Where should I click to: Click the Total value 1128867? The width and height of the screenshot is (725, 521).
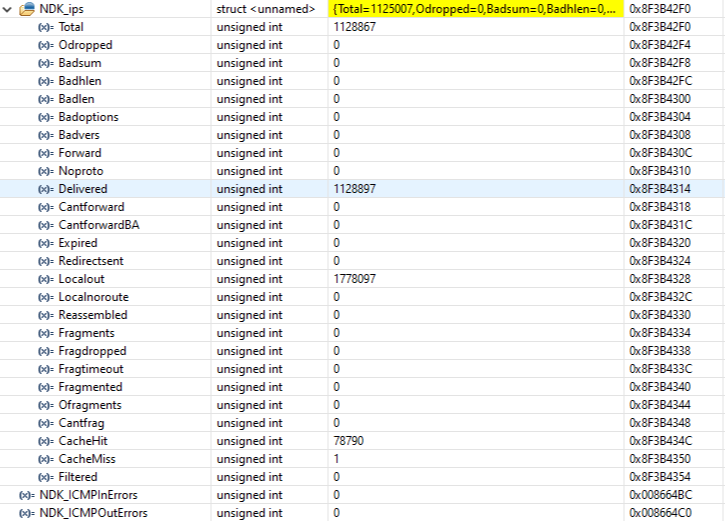pyautogui.click(x=355, y=27)
